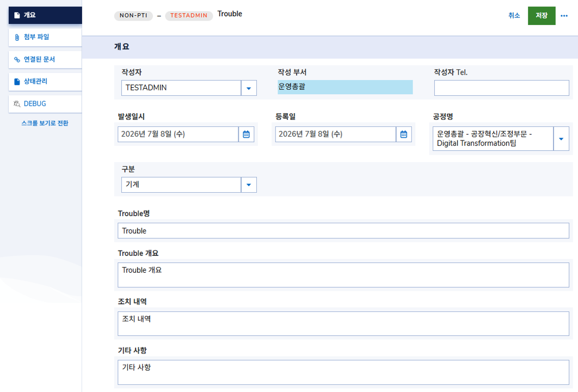
Task: Click the chain link icon for 연결된 문서
Action: (17, 59)
